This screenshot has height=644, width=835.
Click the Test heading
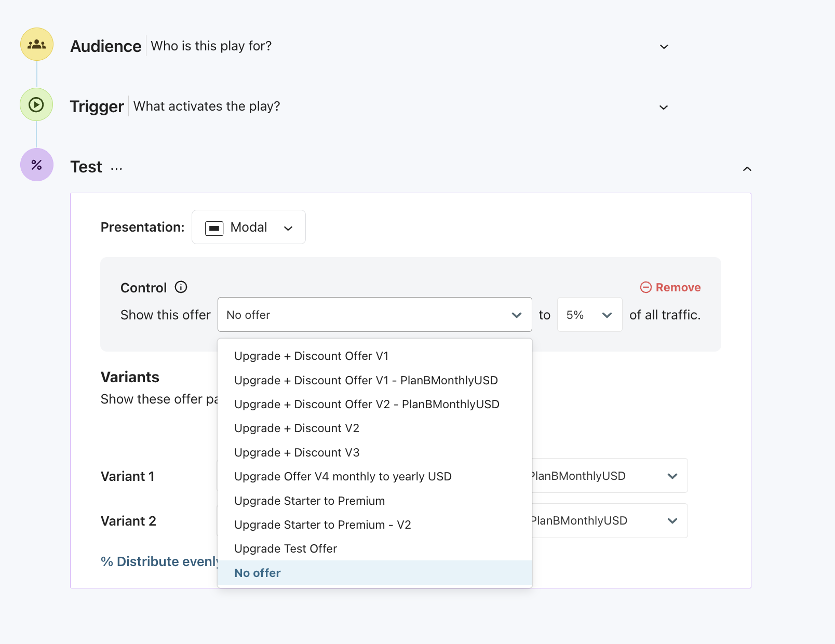[86, 167]
